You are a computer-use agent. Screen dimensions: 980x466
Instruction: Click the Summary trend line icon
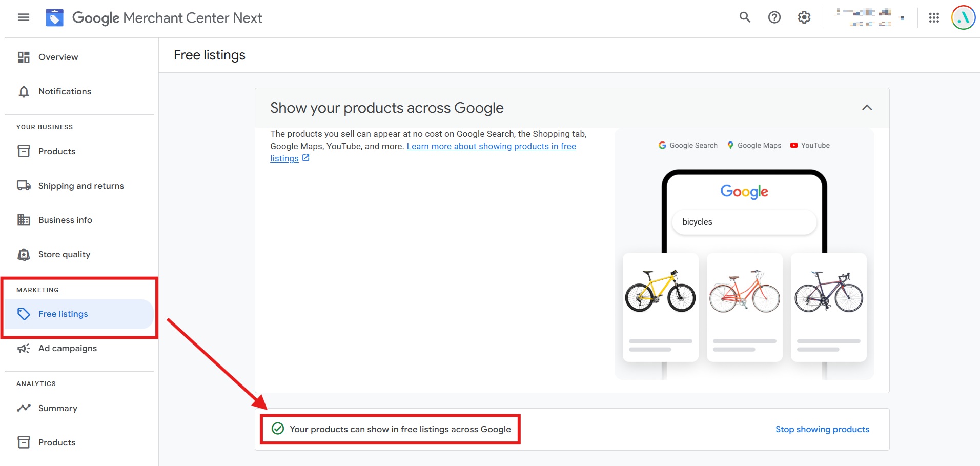[x=24, y=408]
